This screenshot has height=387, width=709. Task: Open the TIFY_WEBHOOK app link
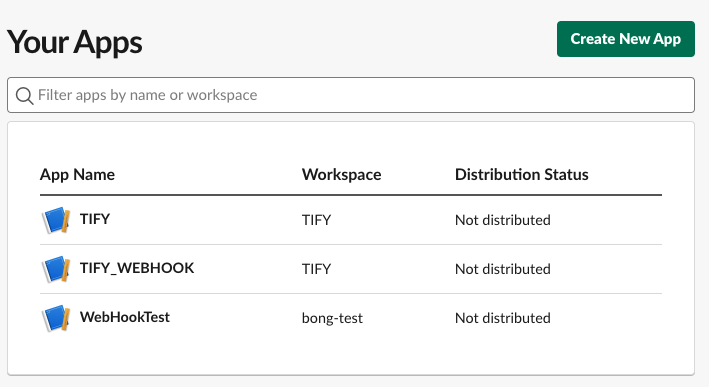137,268
